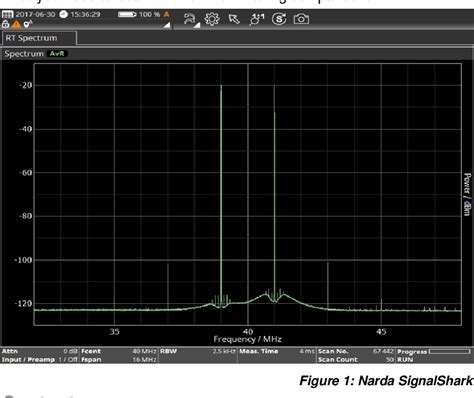Open the task route icon with expander
This screenshot has height=398, width=474.
191,20
